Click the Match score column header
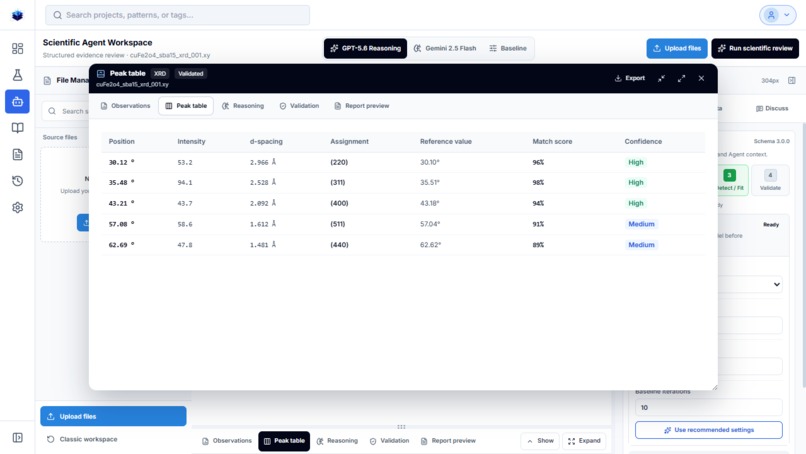Viewport: 806px width, 454px height. tap(552, 141)
